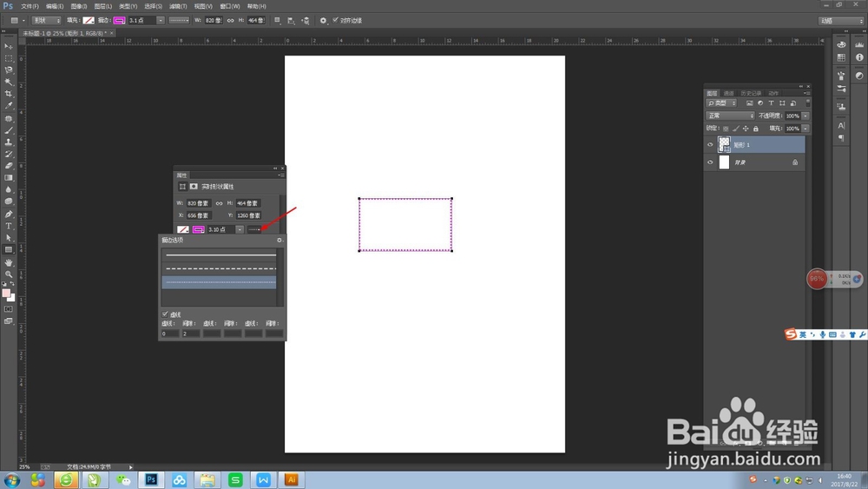The image size is (868, 489).
Task: Toggle the 对齐边缘 checkbox
Action: pyautogui.click(x=335, y=20)
